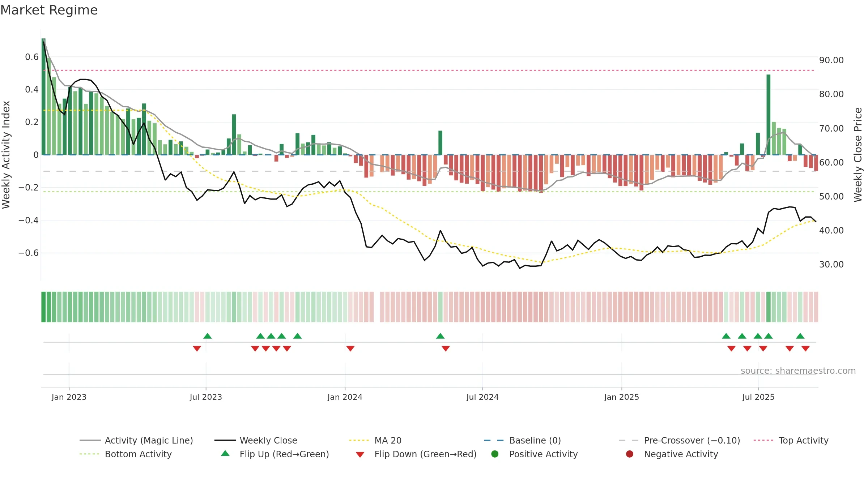Click the dark red Negative Activity circle icon
Screen dimensions: 868x488
coord(630,454)
